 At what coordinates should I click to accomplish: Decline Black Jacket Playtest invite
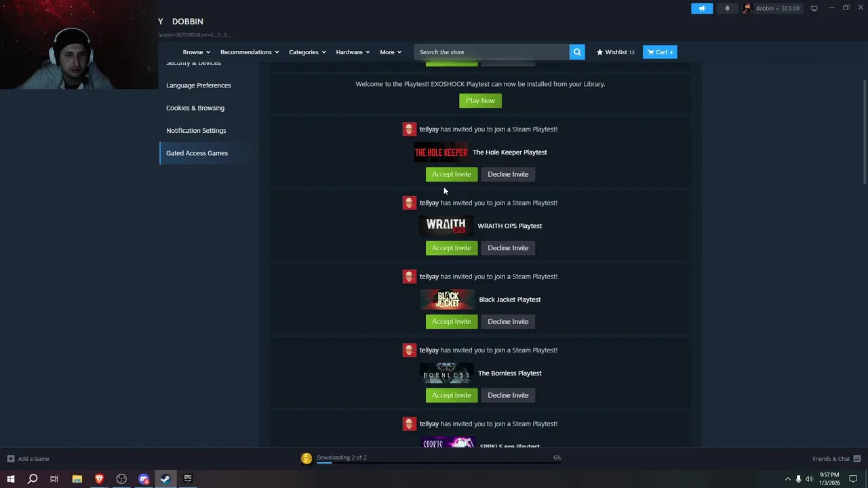(x=508, y=322)
